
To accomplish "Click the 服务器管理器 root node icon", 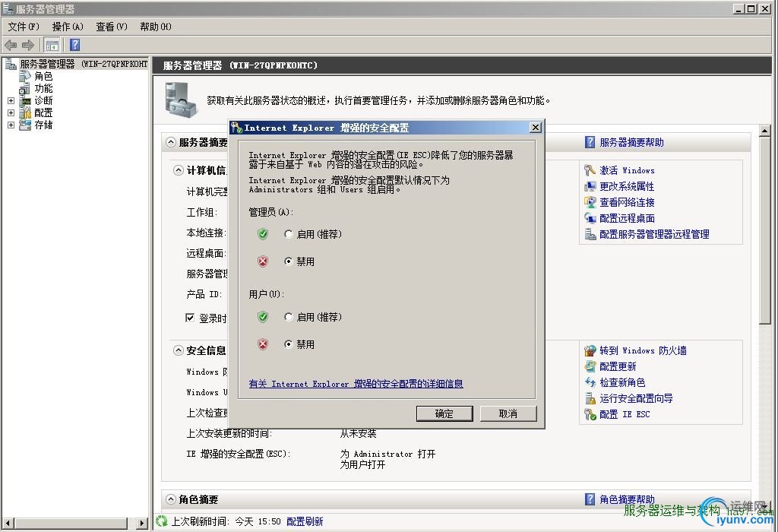I will pyautogui.click(x=11, y=64).
